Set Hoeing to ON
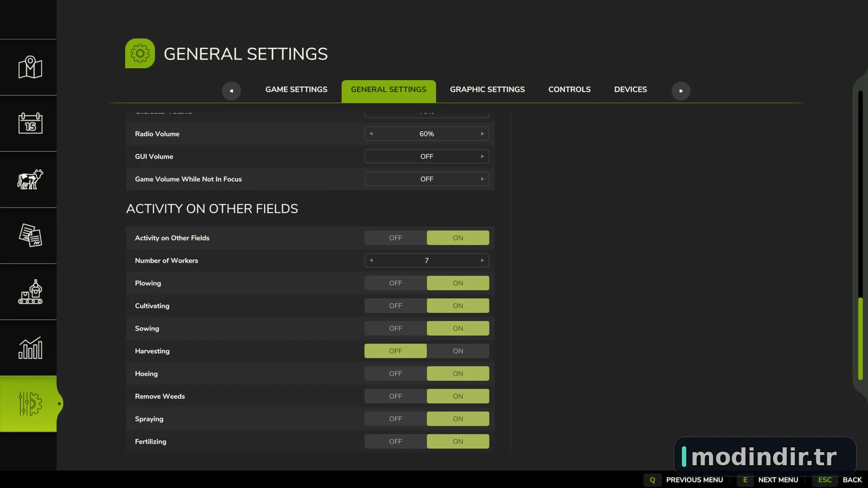The width and height of the screenshot is (868, 488). point(458,374)
